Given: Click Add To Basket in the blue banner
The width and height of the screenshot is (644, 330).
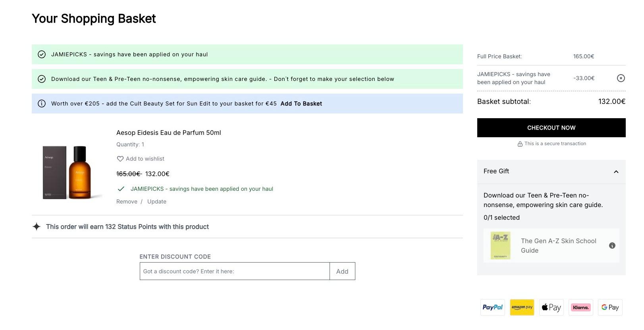Looking at the screenshot, I should (301, 104).
